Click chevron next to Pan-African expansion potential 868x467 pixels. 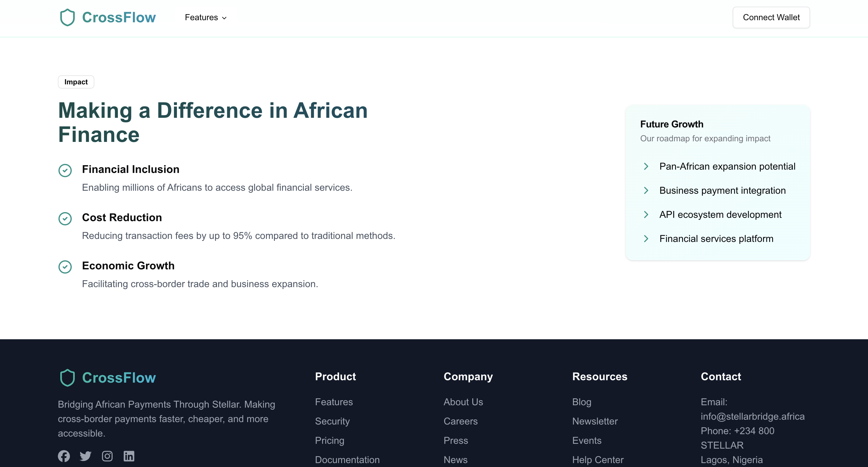click(646, 166)
